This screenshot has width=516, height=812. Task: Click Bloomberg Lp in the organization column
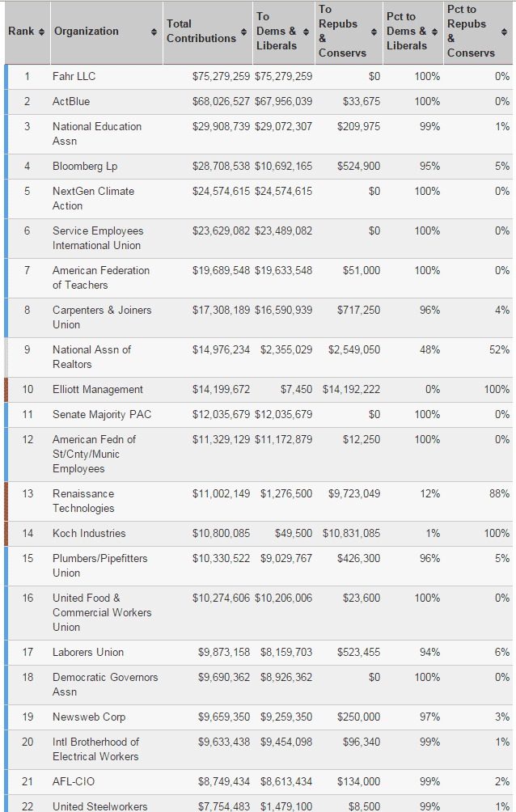pyautogui.click(x=85, y=166)
